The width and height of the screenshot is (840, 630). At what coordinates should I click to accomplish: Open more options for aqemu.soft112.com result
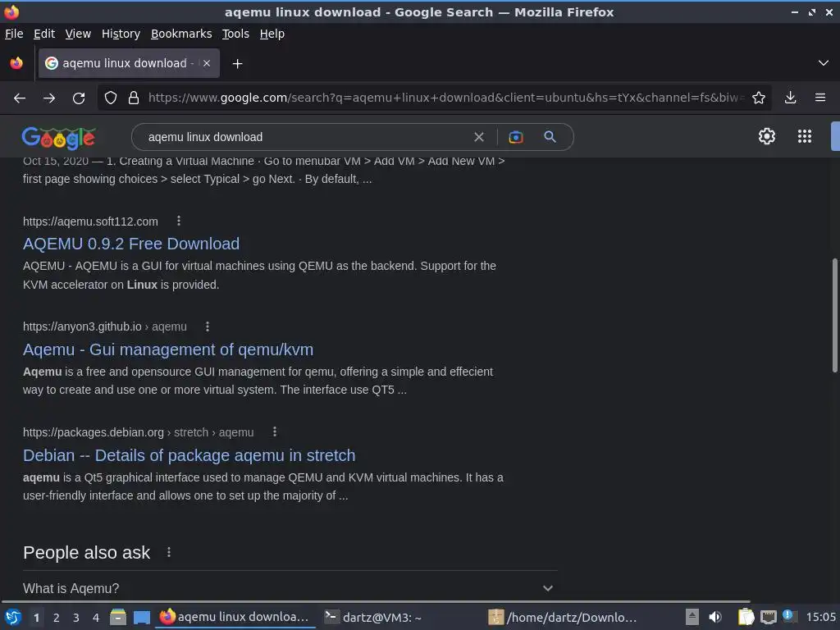click(179, 221)
